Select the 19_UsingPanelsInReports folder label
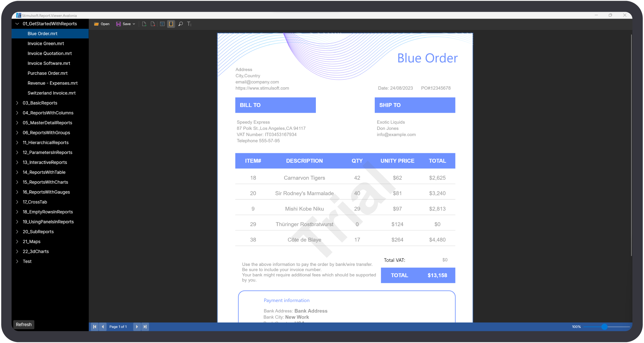Viewport: 644px width, 343px height. coord(48,222)
